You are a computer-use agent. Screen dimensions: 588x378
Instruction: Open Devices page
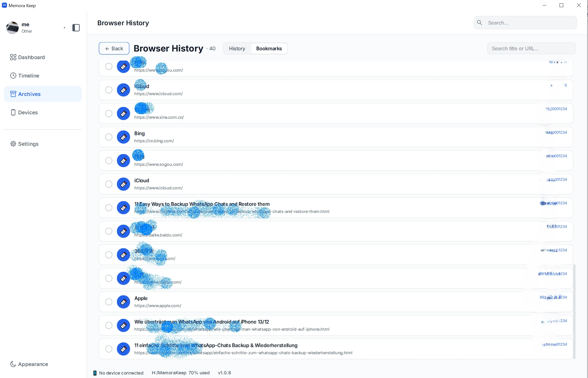pyautogui.click(x=24, y=112)
